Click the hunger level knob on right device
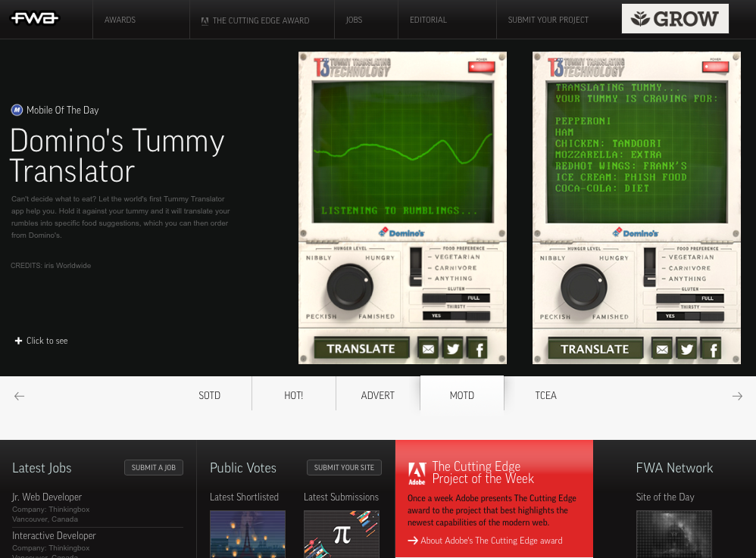Viewport: 756px width, 558px height. pos(584,287)
